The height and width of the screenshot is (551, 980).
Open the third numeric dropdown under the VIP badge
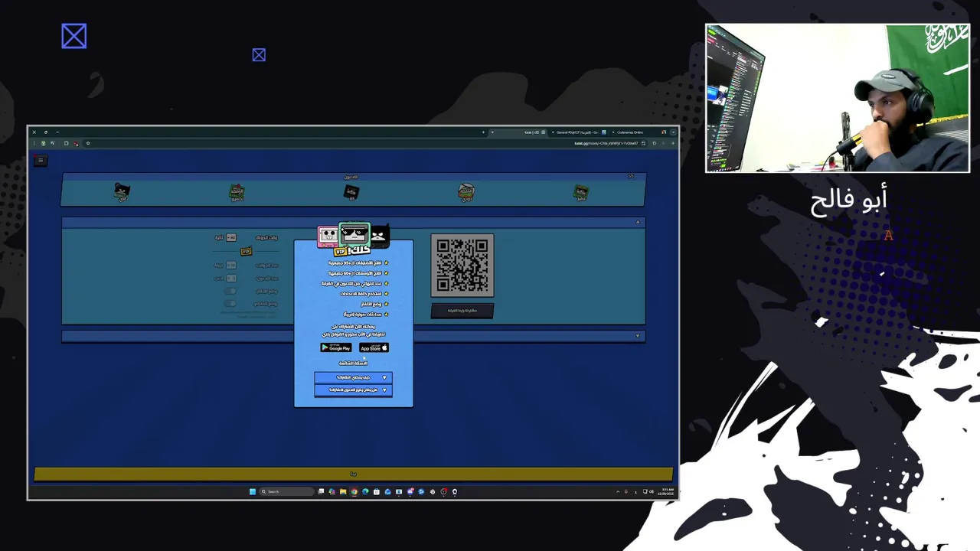pyautogui.click(x=231, y=278)
